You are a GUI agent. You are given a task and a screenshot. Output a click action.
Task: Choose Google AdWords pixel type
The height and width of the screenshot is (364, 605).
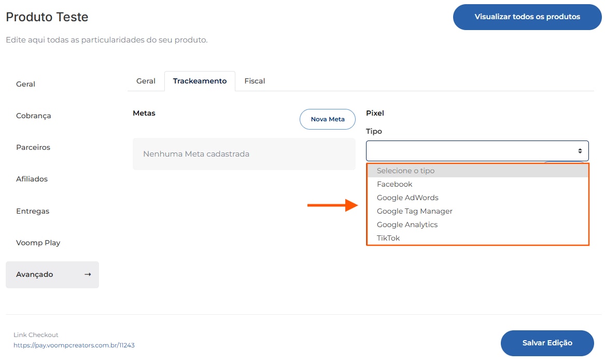tap(407, 198)
